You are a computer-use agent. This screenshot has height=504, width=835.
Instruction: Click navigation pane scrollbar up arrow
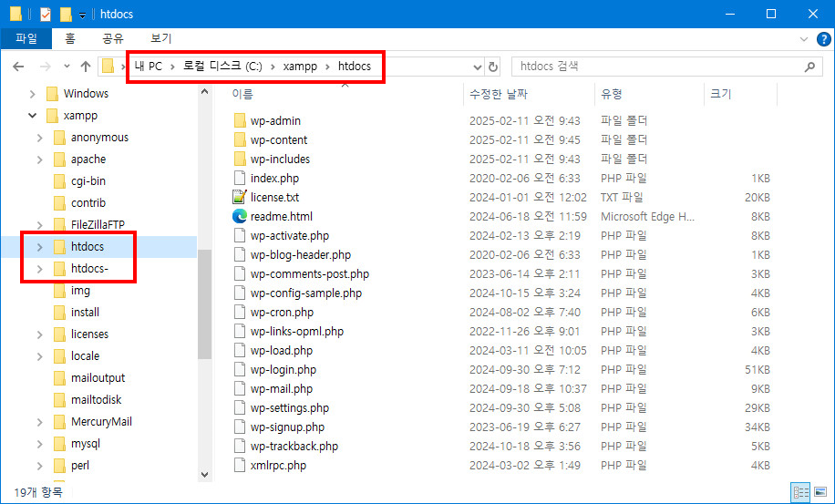[x=204, y=91]
